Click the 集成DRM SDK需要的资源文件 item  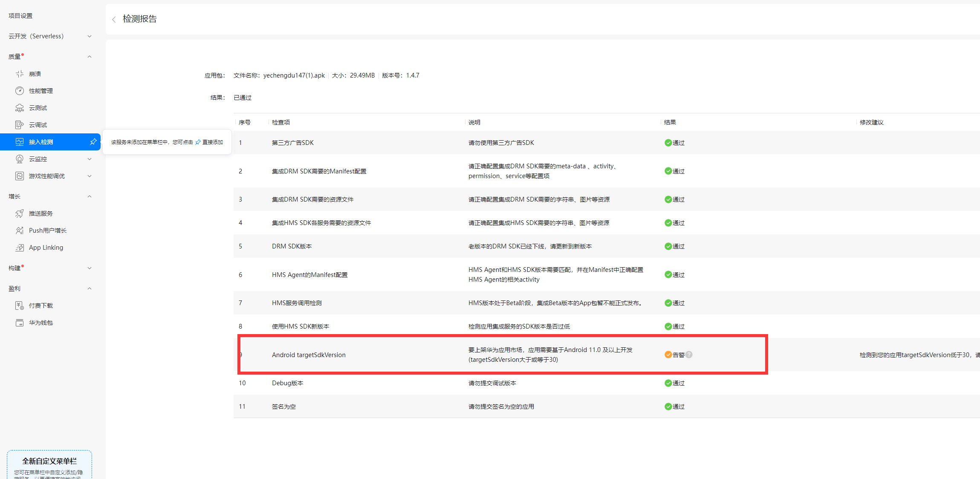coord(313,199)
